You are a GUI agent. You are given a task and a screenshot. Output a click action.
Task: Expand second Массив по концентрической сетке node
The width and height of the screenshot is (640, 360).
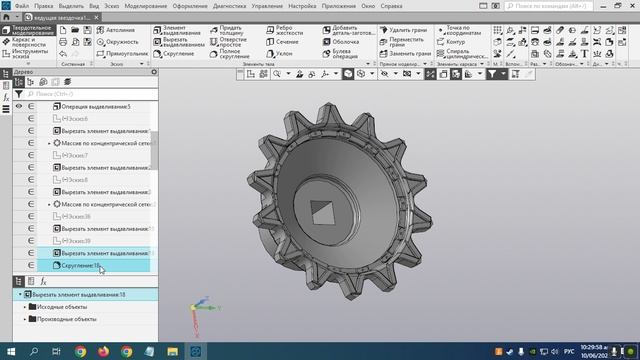coord(49,204)
